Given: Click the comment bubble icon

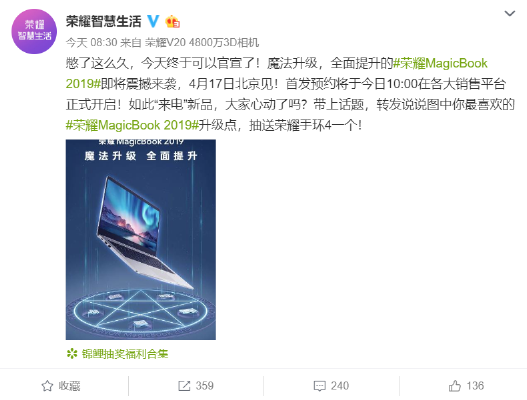Looking at the screenshot, I should 319,386.
